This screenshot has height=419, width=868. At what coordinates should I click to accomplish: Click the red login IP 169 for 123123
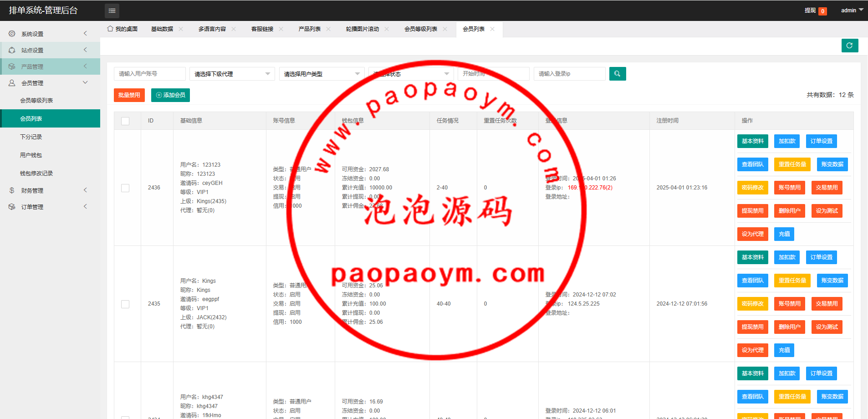[x=590, y=188]
